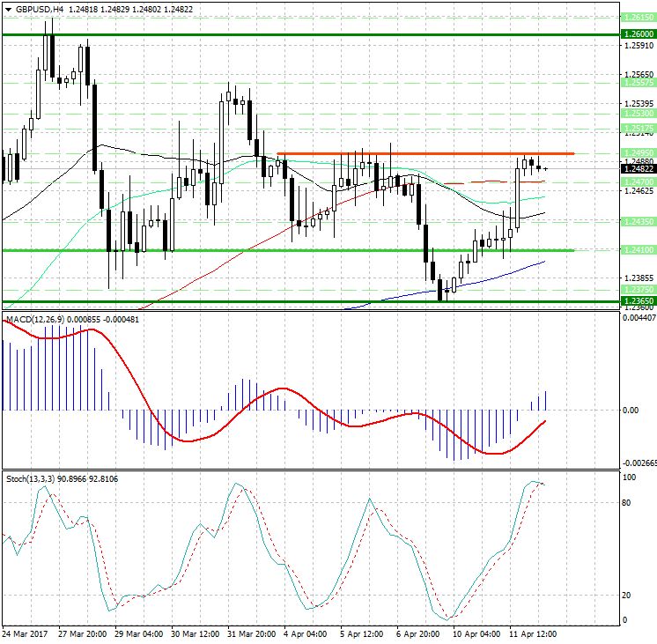This screenshot has height=644, width=657.
Task: Select the thick green line at 1.26000
Action: click(311, 34)
